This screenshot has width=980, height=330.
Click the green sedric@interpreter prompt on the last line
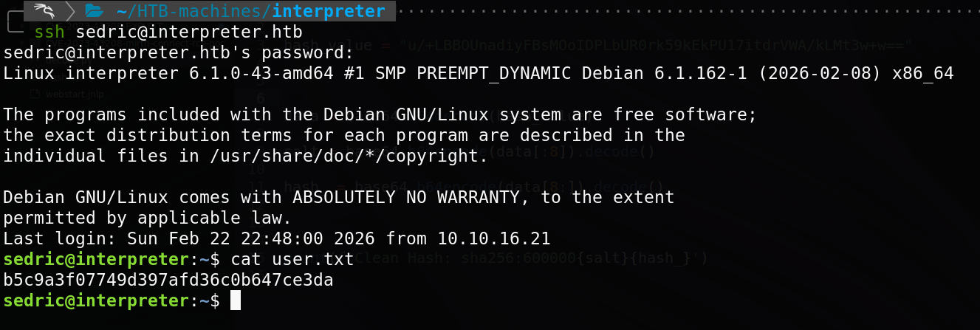(96, 301)
